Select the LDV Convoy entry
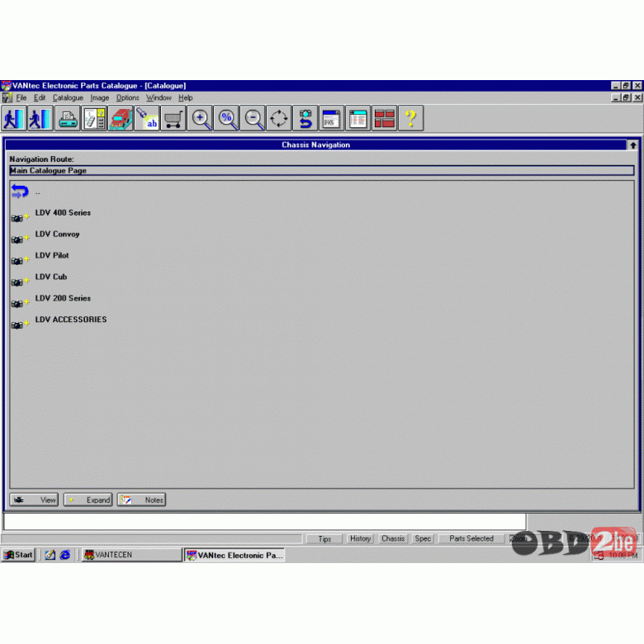Screen dimensions: 644x644 pyautogui.click(x=58, y=234)
